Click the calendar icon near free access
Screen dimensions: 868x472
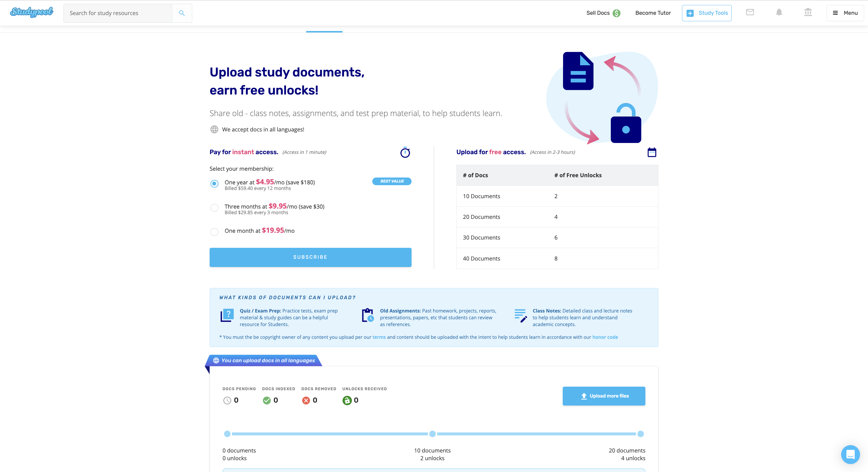tap(652, 152)
